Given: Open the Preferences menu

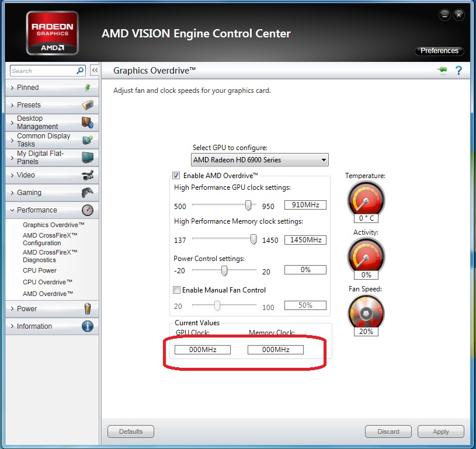Looking at the screenshot, I should tap(439, 51).
